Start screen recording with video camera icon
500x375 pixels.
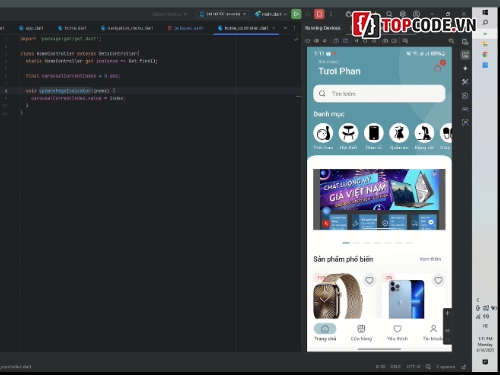tap(394, 41)
